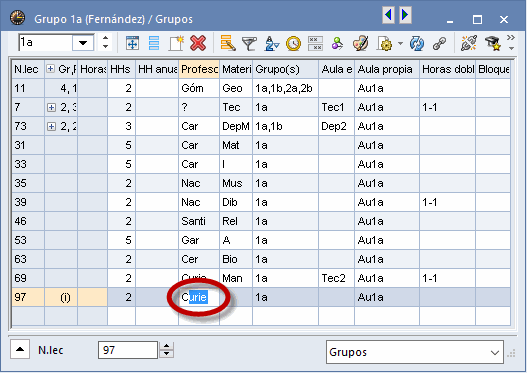
Task: Create a new lesson with the new page icon
Action: coord(176,43)
